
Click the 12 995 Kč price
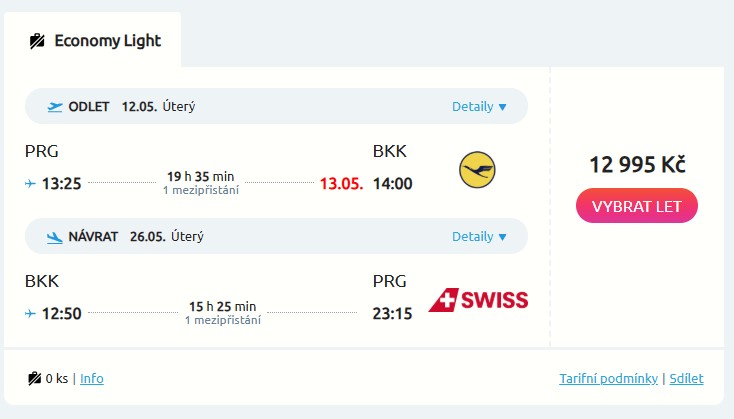pos(637,165)
